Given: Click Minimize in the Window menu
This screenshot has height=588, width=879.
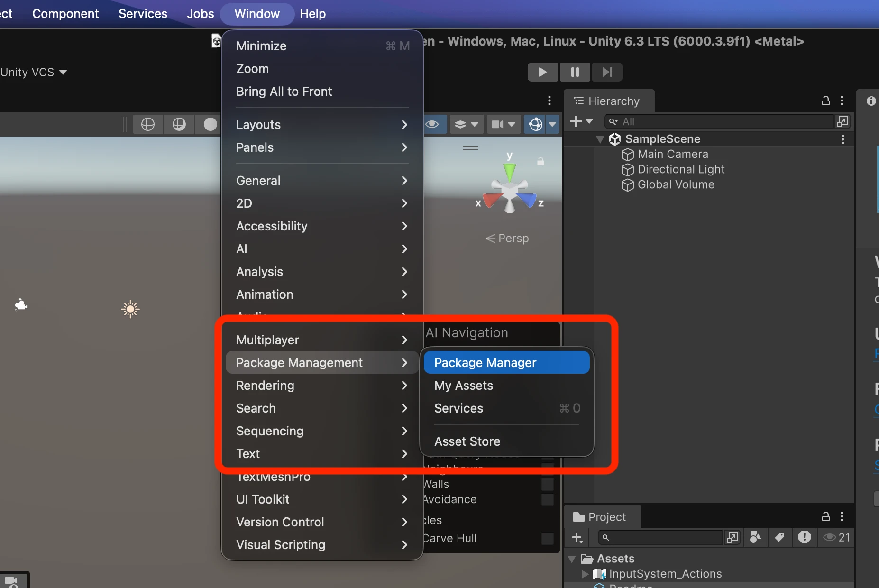Looking at the screenshot, I should [322, 46].
